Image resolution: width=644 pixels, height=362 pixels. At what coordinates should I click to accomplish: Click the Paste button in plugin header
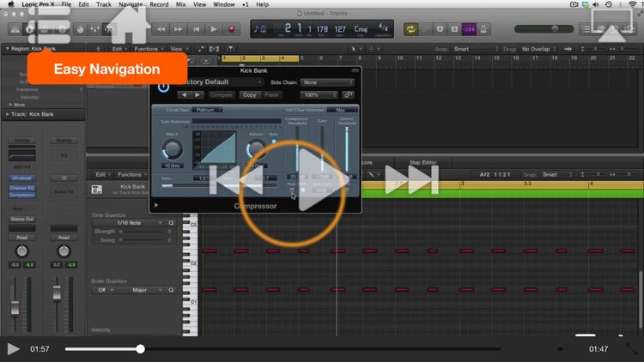271,95
